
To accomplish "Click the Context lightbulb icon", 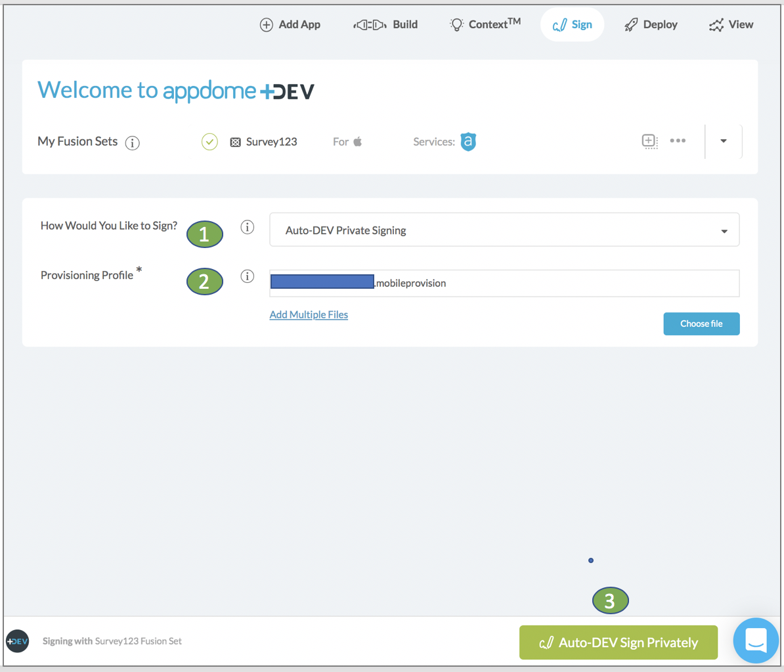I will tap(457, 24).
